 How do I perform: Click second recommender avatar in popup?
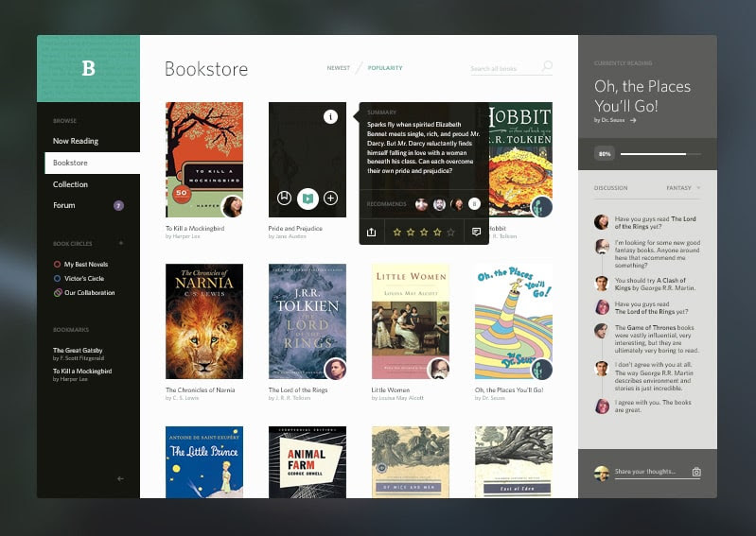click(439, 204)
